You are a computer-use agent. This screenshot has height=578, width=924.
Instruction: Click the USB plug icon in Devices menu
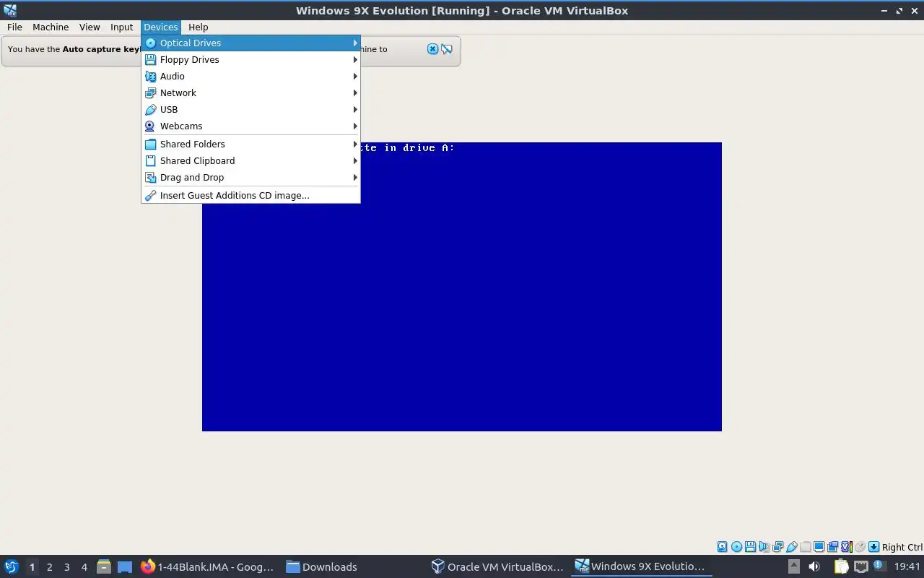[x=150, y=110]
